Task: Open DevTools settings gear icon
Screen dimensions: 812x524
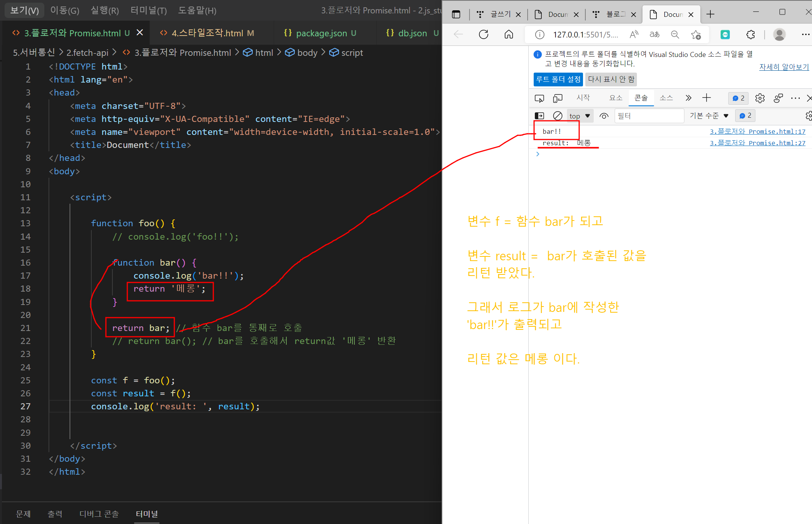Action: point(760,98)
